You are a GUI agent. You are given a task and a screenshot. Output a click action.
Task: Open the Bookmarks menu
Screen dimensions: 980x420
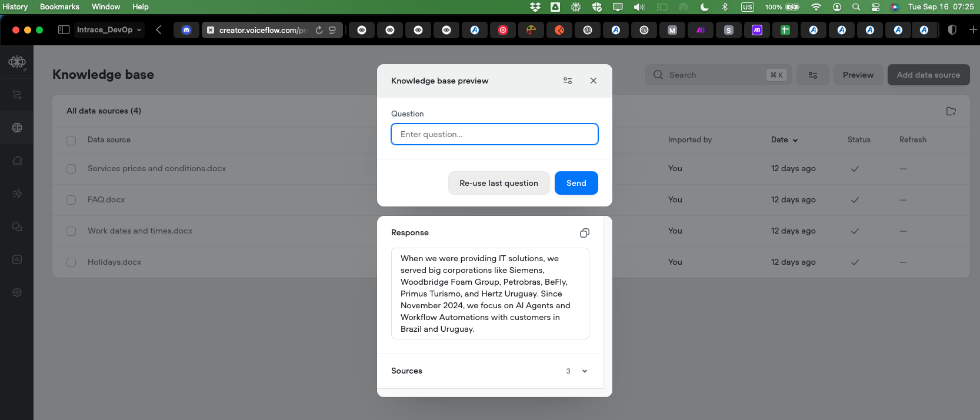(x=59, y=6)
